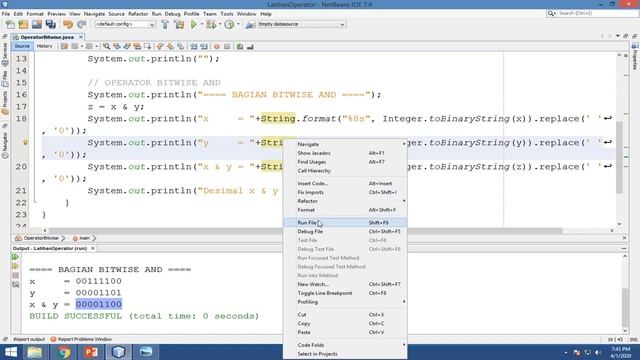Click Re-run green arrow in Output panel
Screen dimensions: 640x360
tap(16, 257)
